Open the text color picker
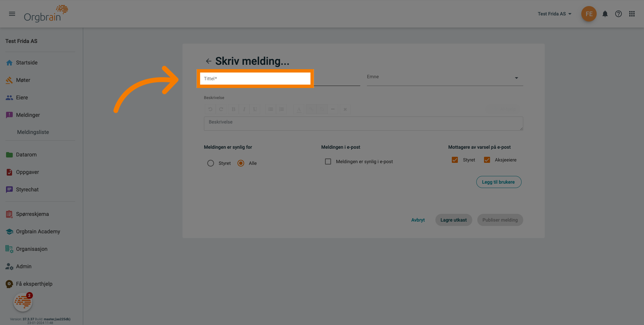This screenshot has width=644, height=325. [x=299, y=109]
